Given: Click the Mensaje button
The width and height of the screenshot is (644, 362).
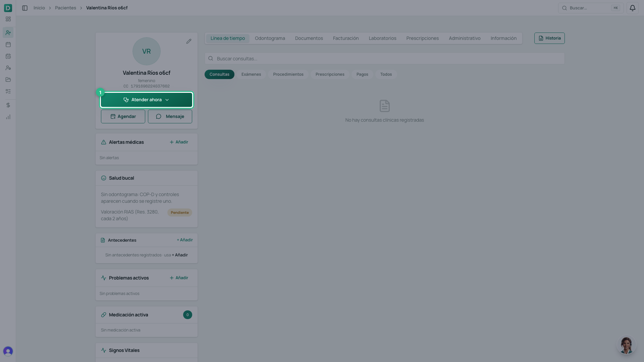Looking at the screenshot, I should coord(170,116).
